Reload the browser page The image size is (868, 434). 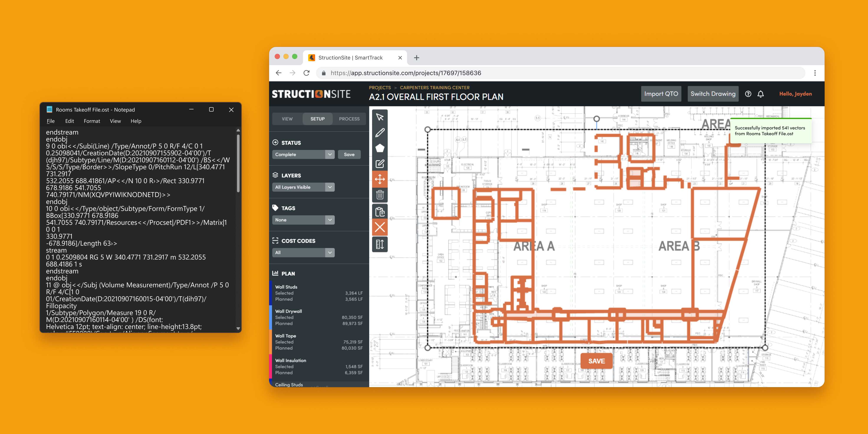pos(306,73)
